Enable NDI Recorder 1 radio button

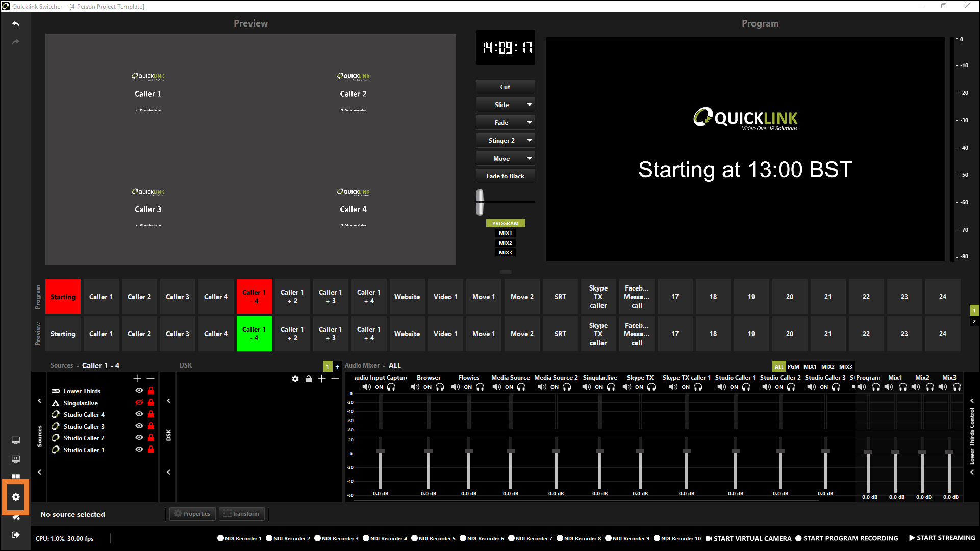click(221, 538)
